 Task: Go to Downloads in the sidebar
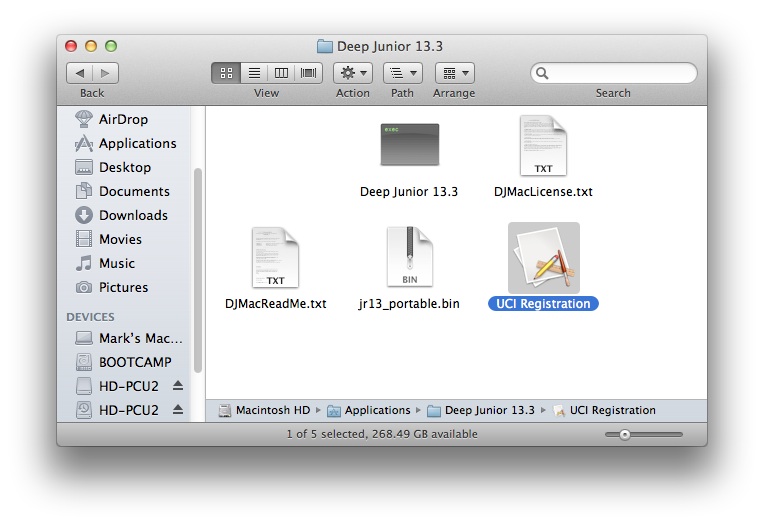click(132, 215)
